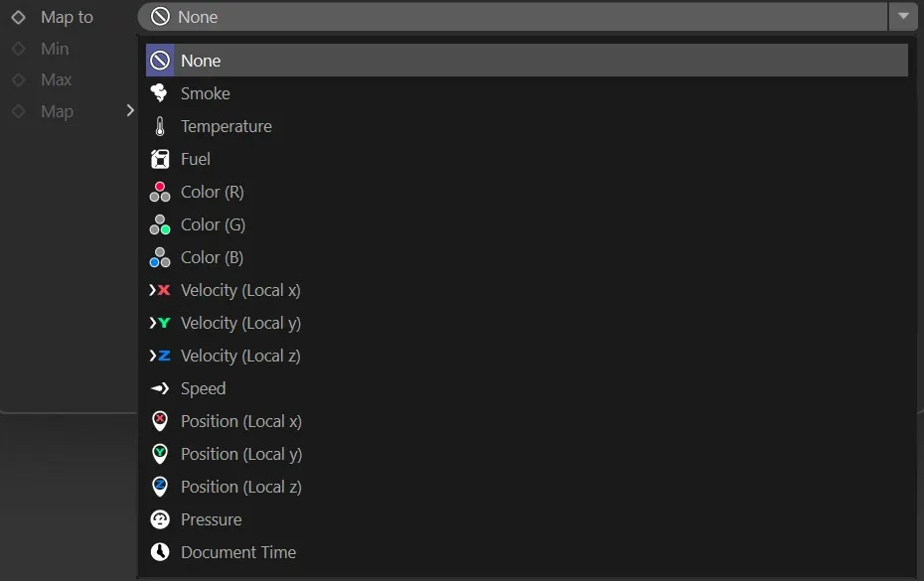Pick the Fuel canister icon

(x=160, y=159)
